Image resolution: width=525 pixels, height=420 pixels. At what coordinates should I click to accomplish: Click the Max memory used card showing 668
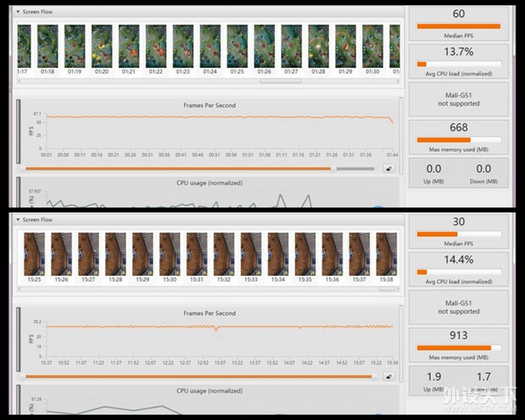pos(459,138)
